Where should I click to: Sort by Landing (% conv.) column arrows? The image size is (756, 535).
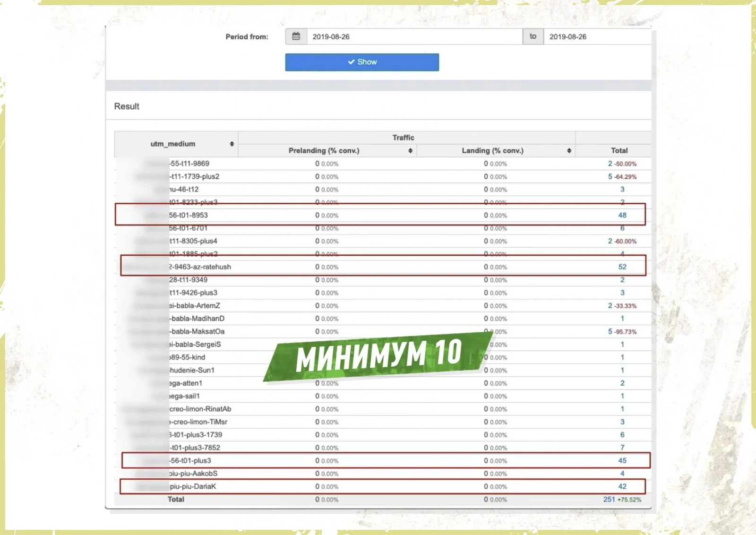(569, 151)
